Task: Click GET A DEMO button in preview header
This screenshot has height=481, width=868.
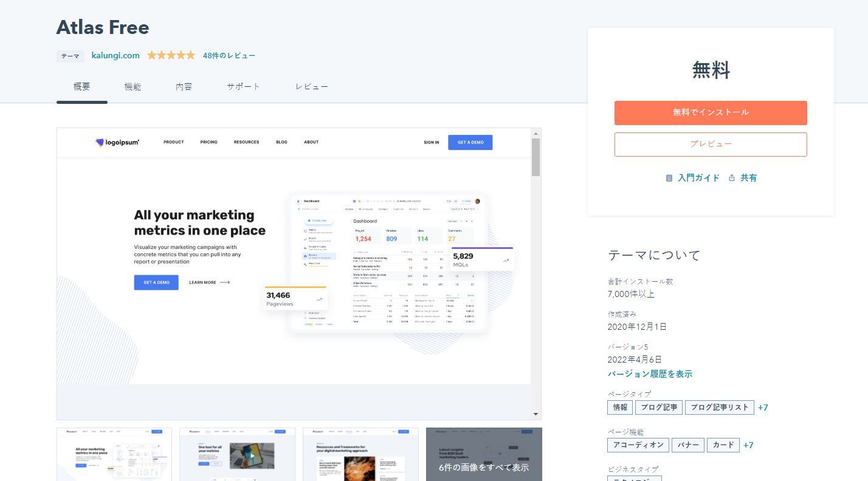Action: point(470,142)
